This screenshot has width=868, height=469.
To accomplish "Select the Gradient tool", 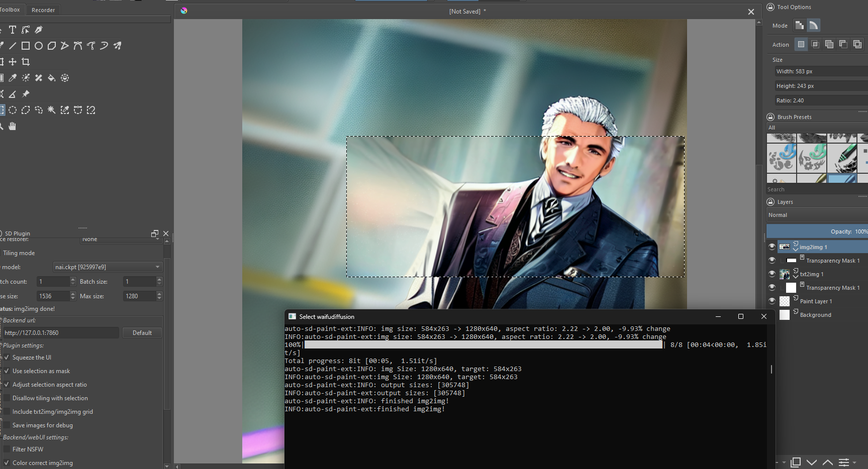I will (2, 78).
